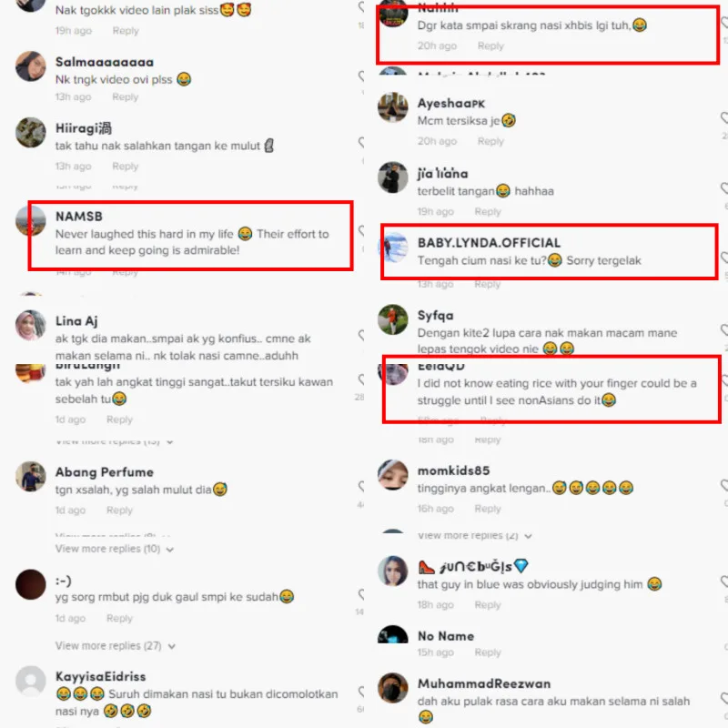Open NAMSB's profile by username
The width and height of the screenshot is (728, 728).
click(79, 217)
